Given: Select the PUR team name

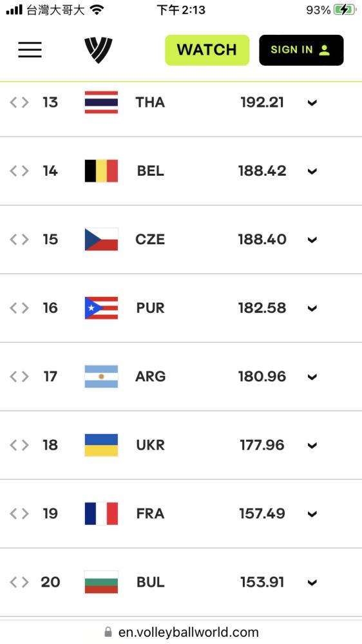Looking at the screenshot, I should pyautogui.click(x=150, y=308).
